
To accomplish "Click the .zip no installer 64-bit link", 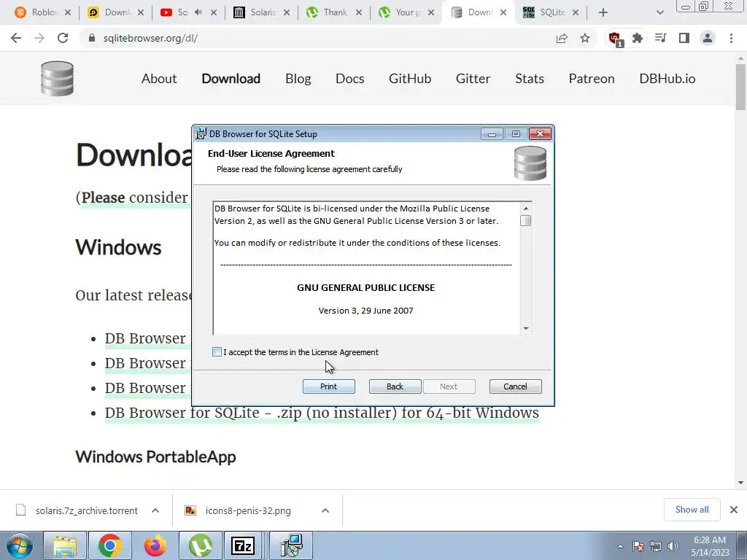I will tap(322, 413).
